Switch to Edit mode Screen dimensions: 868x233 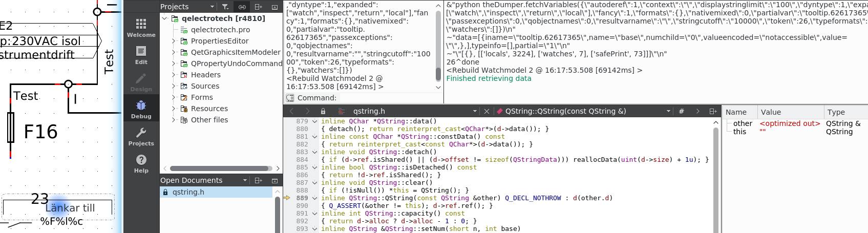[x=141, y=55]
